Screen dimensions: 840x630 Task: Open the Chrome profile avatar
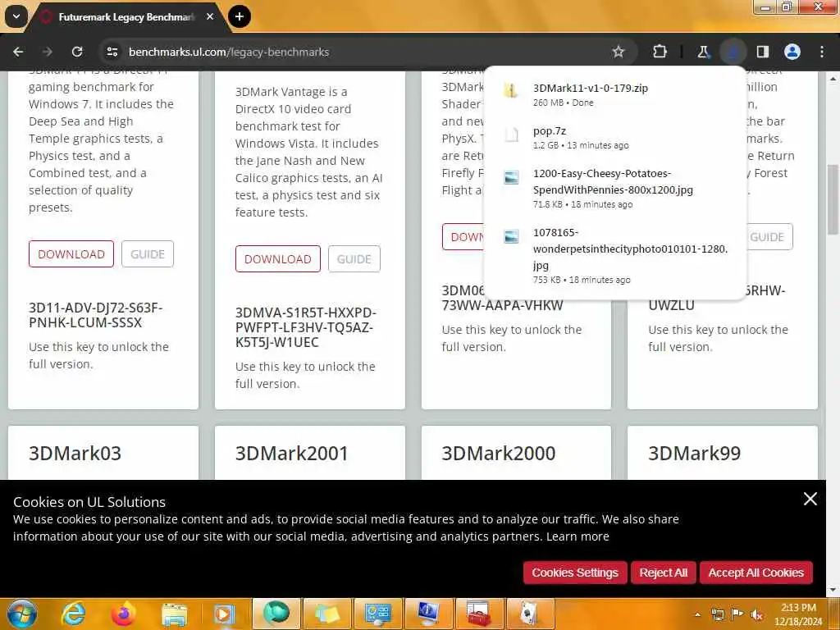[792, 52]
